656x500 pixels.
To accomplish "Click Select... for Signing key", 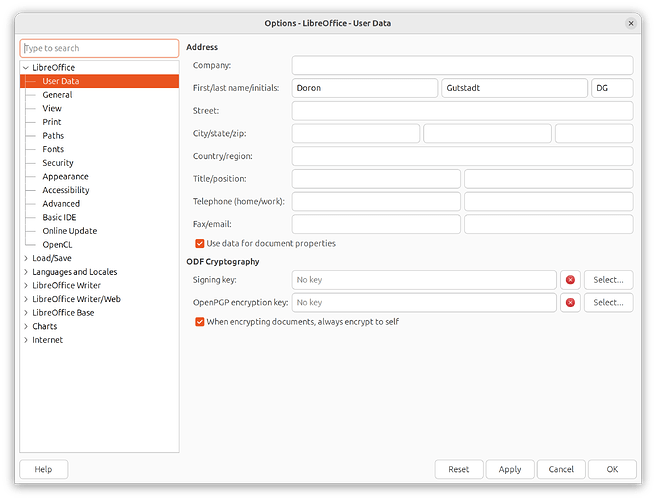I will tap(608, 280).
